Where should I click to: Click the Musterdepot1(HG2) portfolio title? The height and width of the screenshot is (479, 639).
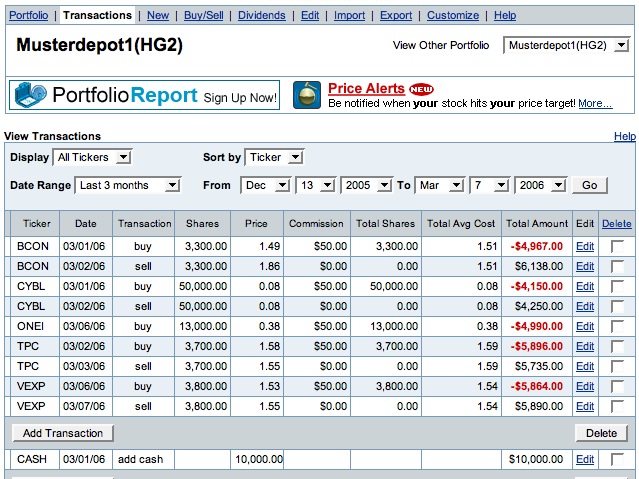pos(99,45)
